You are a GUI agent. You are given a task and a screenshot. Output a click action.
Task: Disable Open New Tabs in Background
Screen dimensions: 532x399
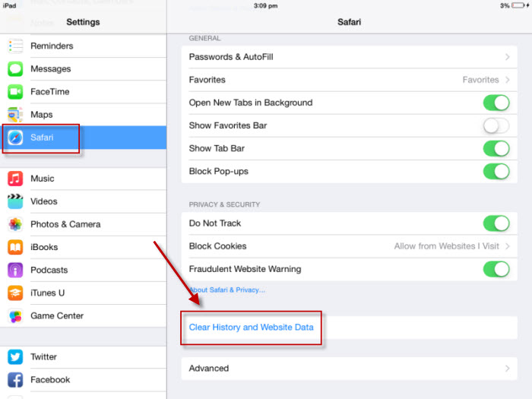(496, 103)
